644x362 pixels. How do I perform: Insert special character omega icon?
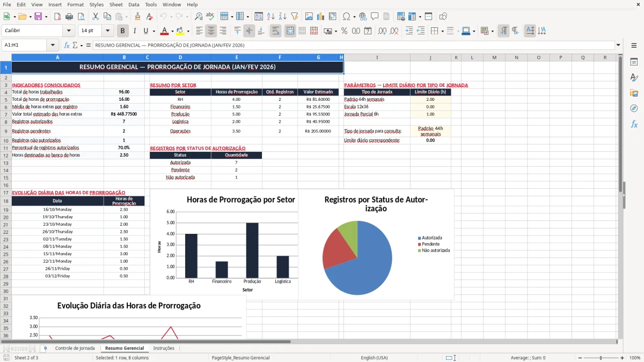(x=346, y=17)
